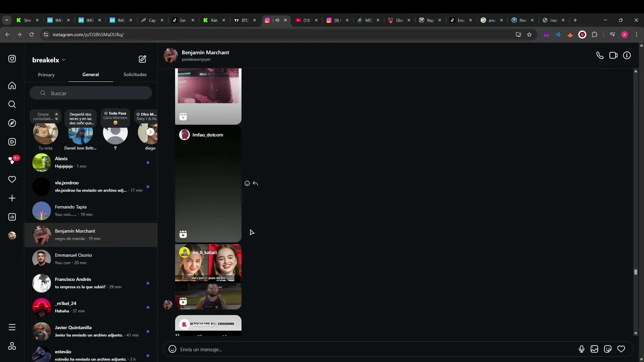Open conversation information icon
This screenshot has height=362, width=644.
(x=627, y=55)
